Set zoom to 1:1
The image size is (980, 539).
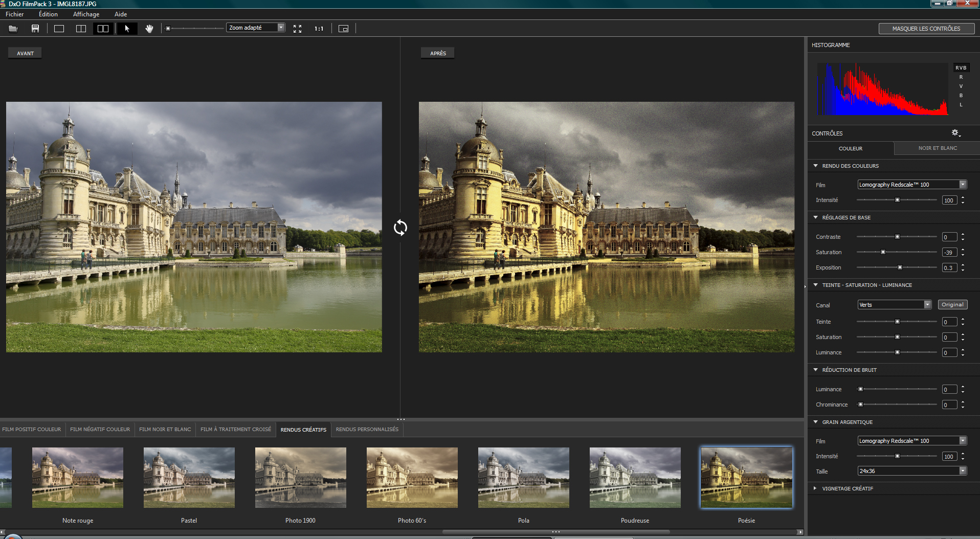pos(319,29)
